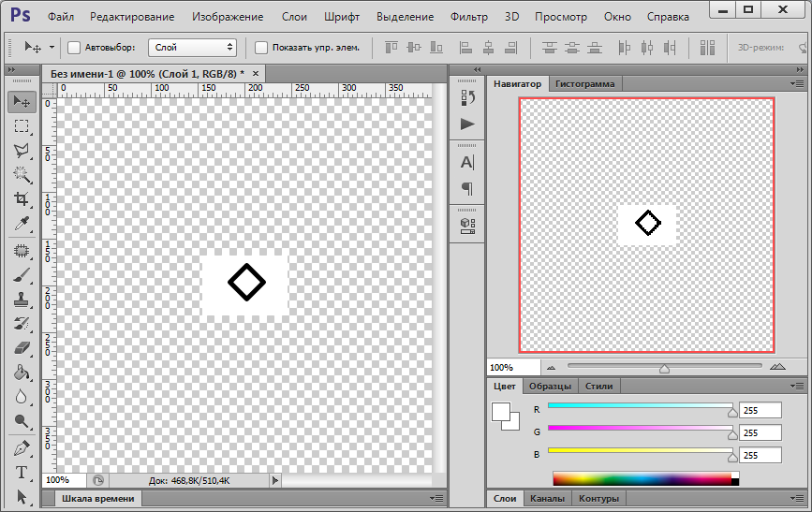Expand the Color panel flyout menu
This screenshot has width=812, height=512.
click(798, 386)
